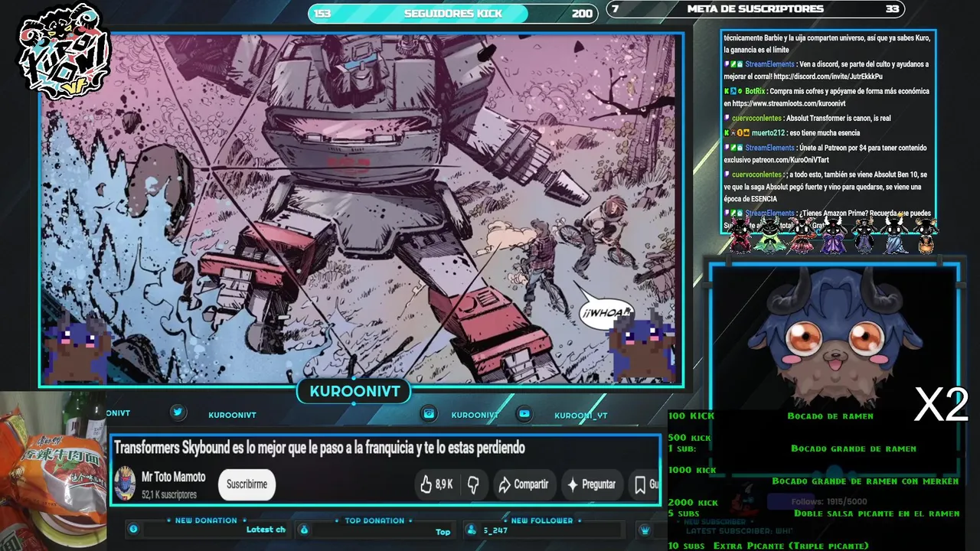This screenshot has width=980, height=551.
Task: Click the chat sprite in the light blue dress
Action: [x=896, y=235]
